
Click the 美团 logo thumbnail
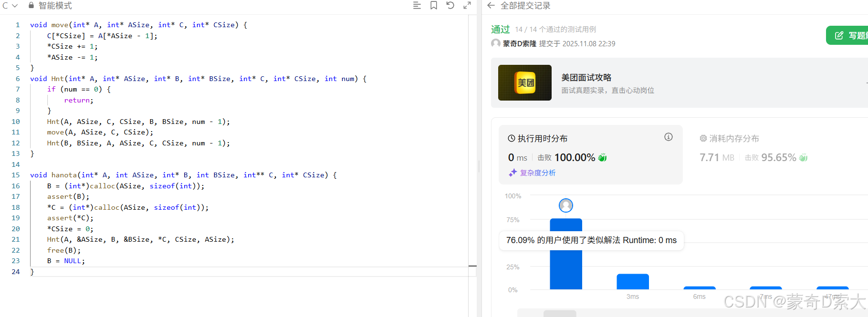525,82
